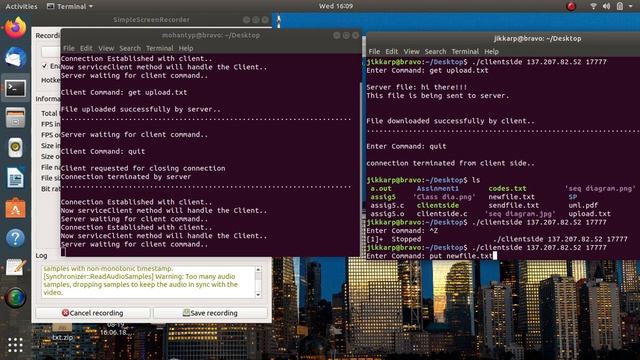This screenshot has width=640, height=360.
Task: Open Ubuntu Software from the dock
Action: point(15,208)
